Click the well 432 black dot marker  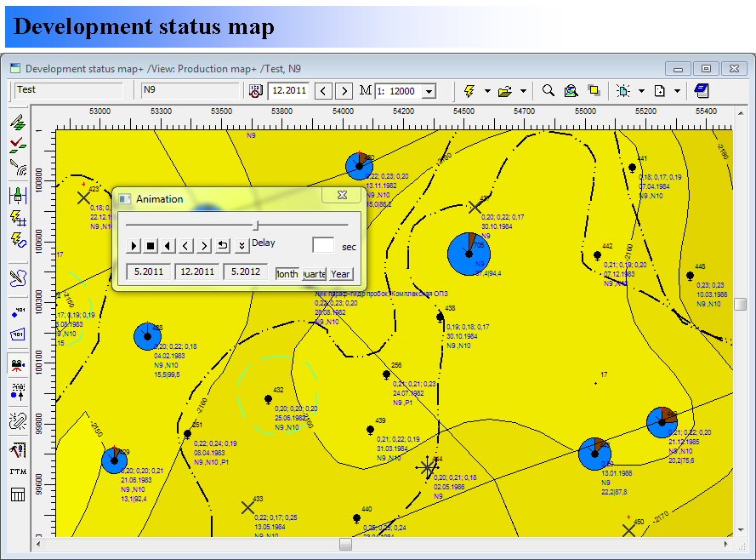(x=268, y=399)
